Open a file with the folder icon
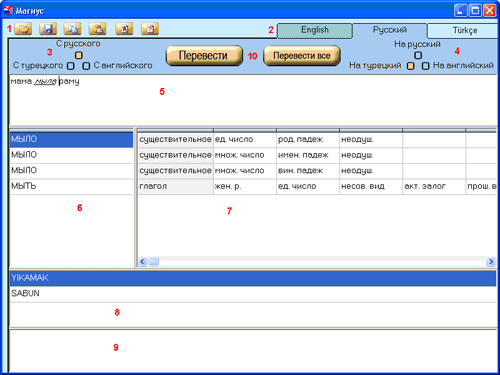Screen dimensions: 500x375 click(23, 29)
